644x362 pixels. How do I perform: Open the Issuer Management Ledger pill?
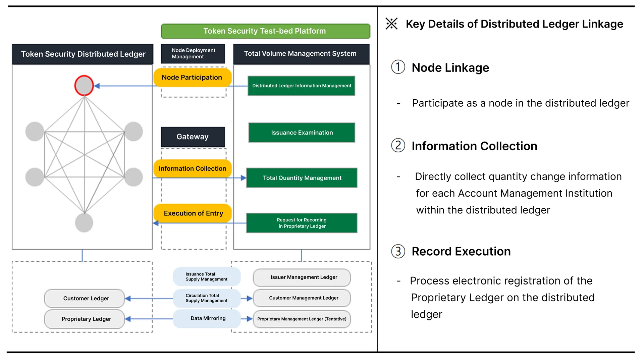pos(302,277)
